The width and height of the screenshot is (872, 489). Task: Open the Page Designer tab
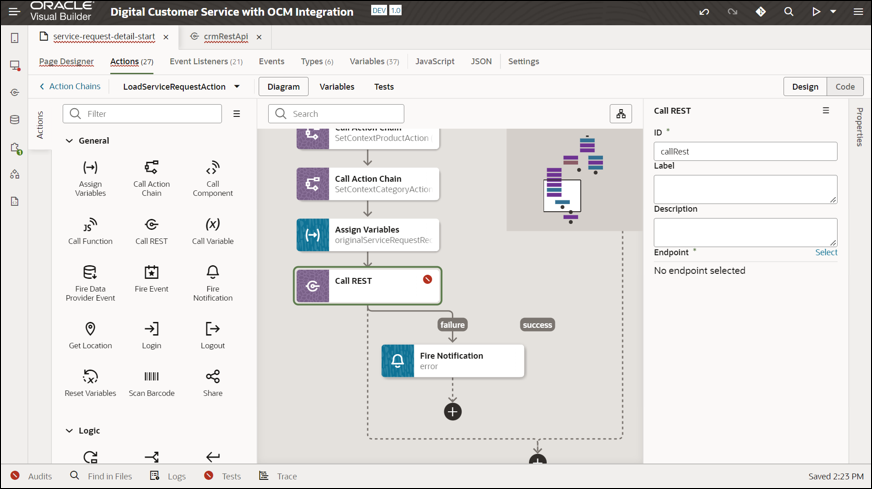click(x=66, y=61)
